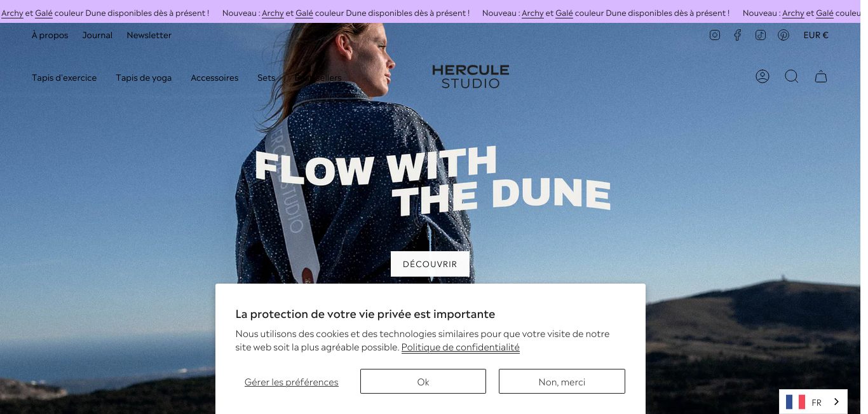Open the Tapis de yoga menu
868x414 pixels.
(144, 78)
